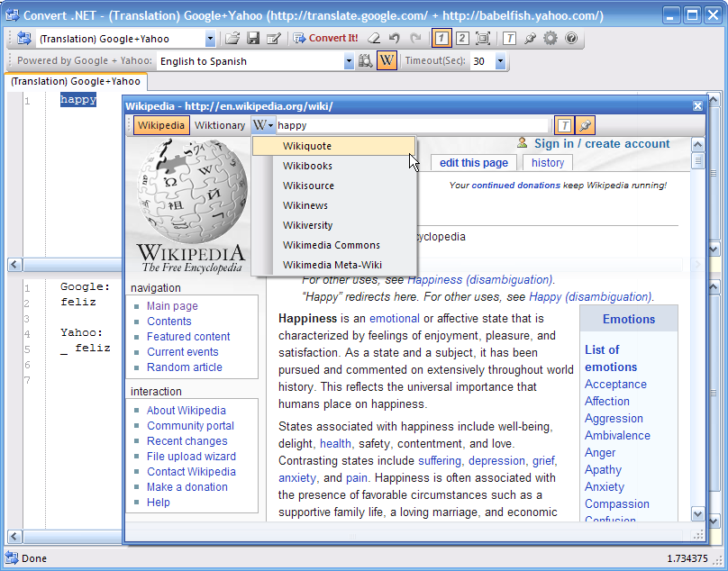The height and width of the screenshot is (571, 728).
Task: Click the Wikipedia globe logo
Action: tap(191, 206)
